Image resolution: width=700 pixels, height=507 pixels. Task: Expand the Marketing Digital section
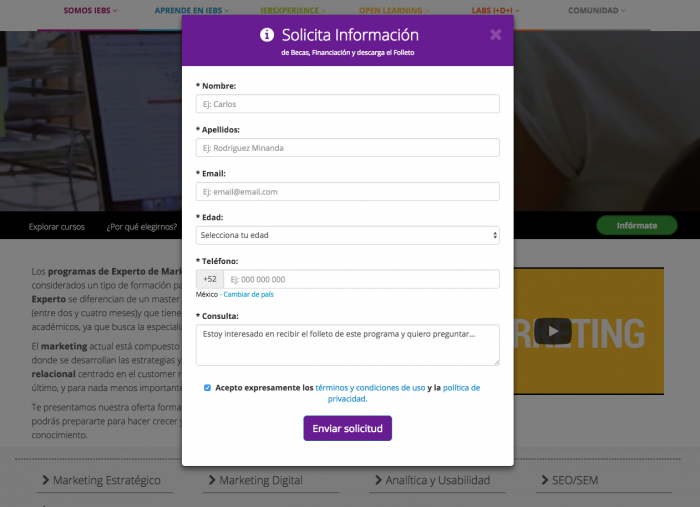(x=256, y=480)
